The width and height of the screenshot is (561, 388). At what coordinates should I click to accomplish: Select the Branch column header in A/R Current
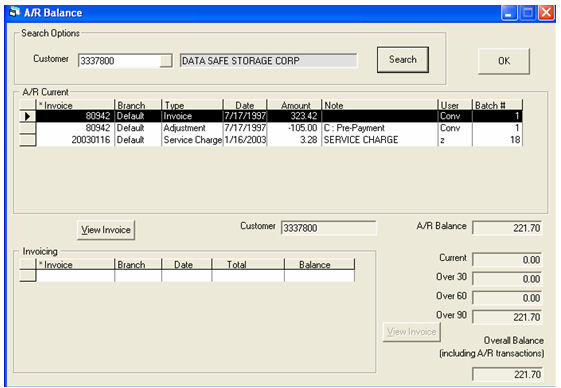[x=138, y=105]
